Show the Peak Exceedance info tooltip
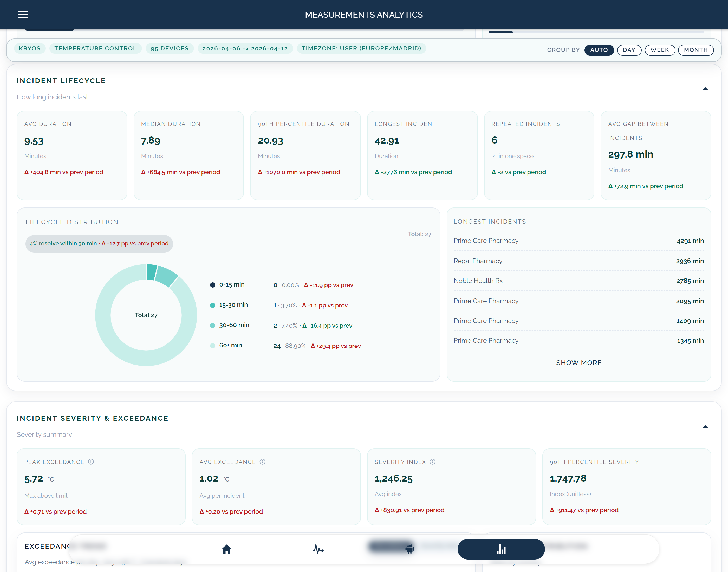 91,461
